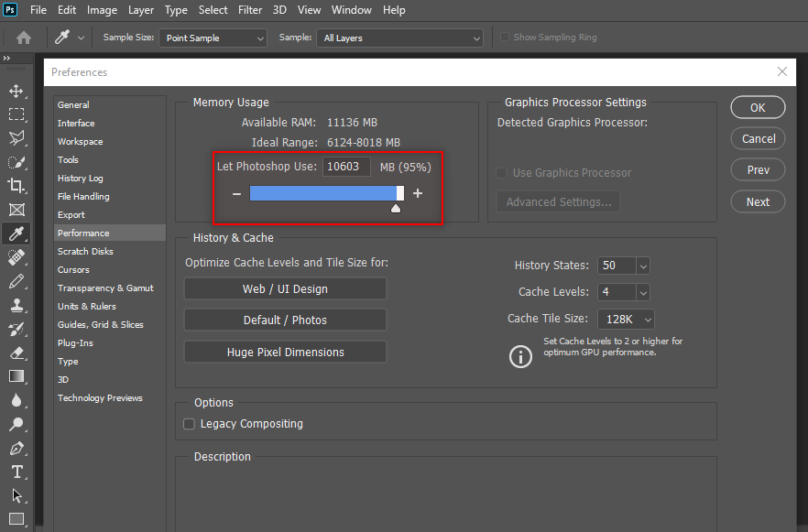Select the Crop tool
This screenshot has width=808, height=532.
(16, 185)
